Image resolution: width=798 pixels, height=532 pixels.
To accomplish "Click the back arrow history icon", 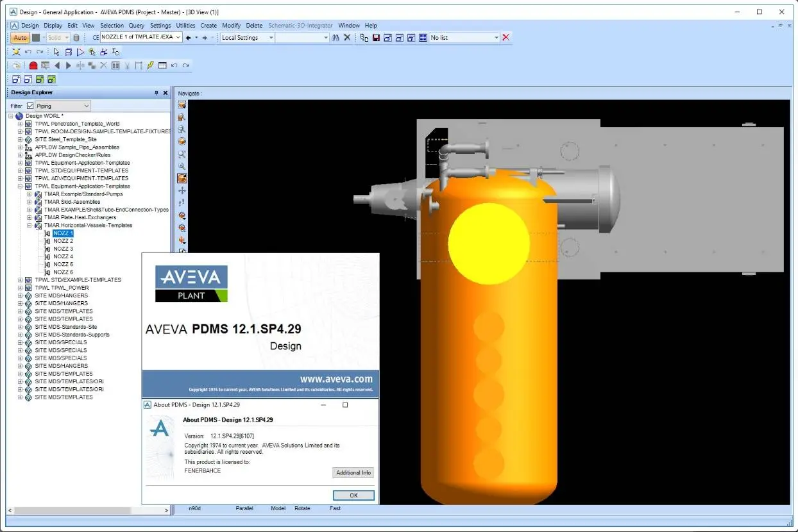I will point(188,38).
